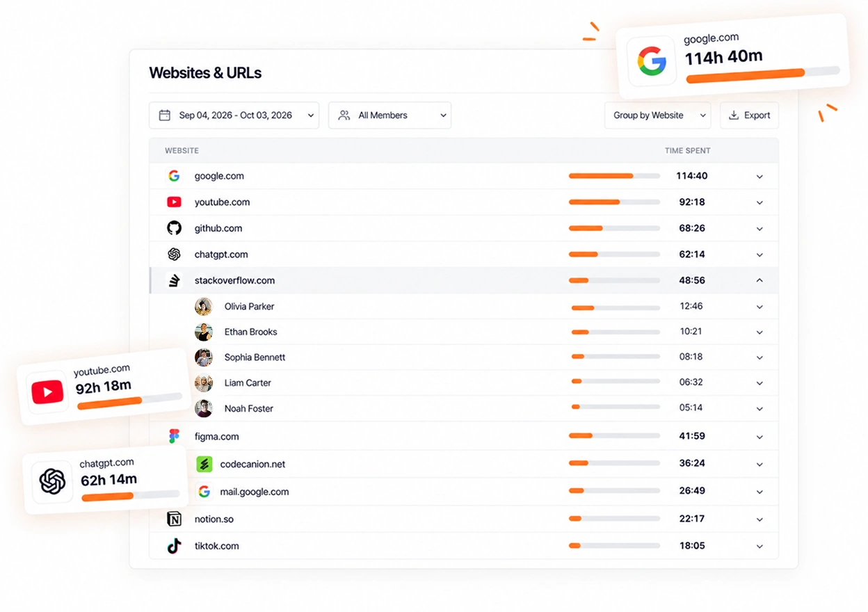Click Olivia Parker's avatar
This screenshot has height=612, width=868.
pos(203,307)
